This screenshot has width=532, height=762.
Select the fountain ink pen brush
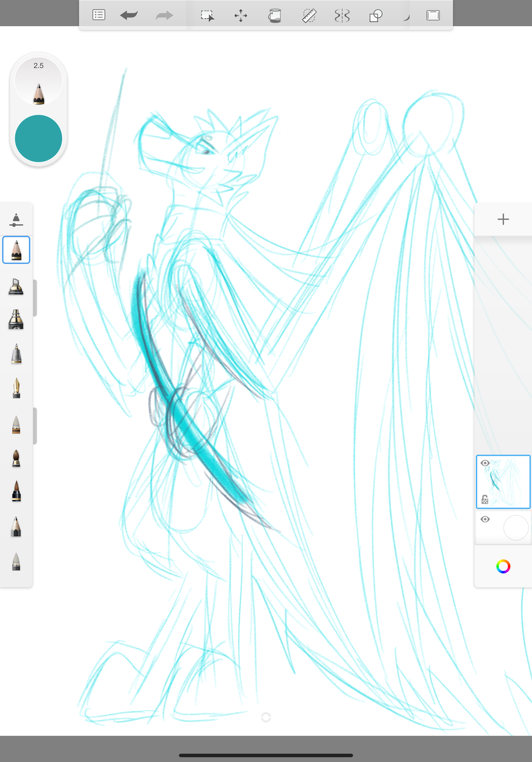tap(16, 388)
